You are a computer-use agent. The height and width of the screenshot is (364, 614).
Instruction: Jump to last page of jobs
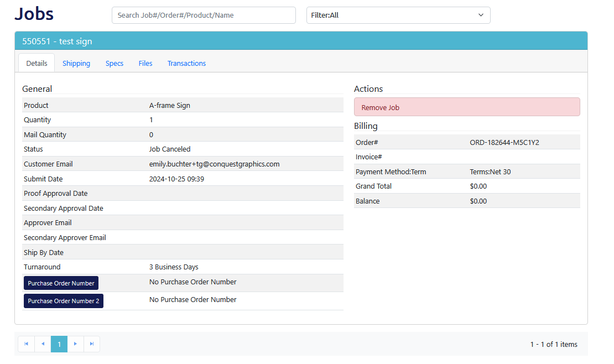point(92,344)
